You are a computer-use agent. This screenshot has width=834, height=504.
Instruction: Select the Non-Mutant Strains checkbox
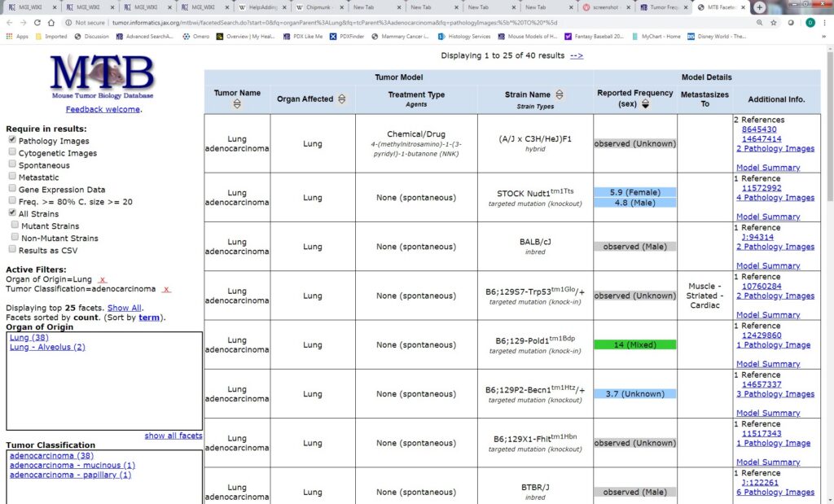[x=15, y=237]
